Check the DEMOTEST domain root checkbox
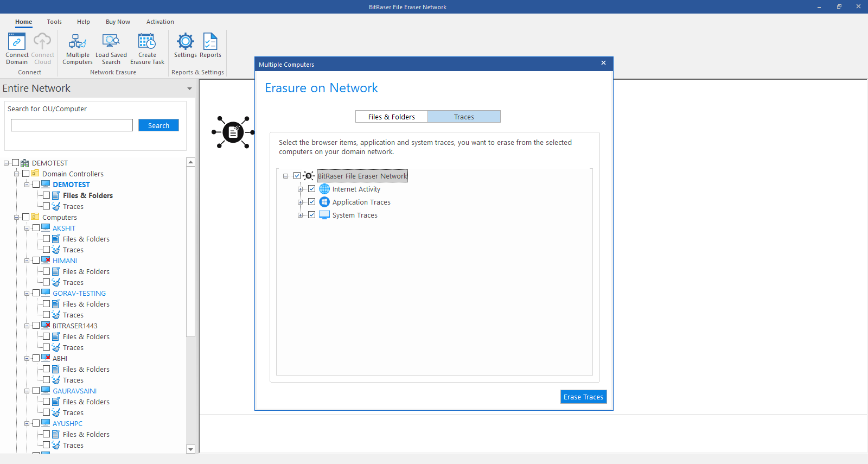This screenshot has width=868, height=464. 15,163
